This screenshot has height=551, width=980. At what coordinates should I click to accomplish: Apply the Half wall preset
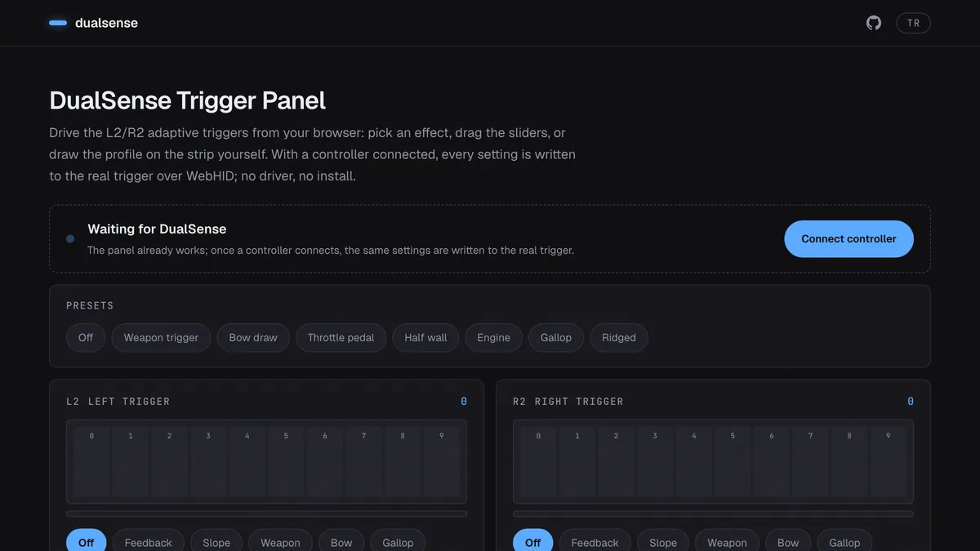click(425, 337)
